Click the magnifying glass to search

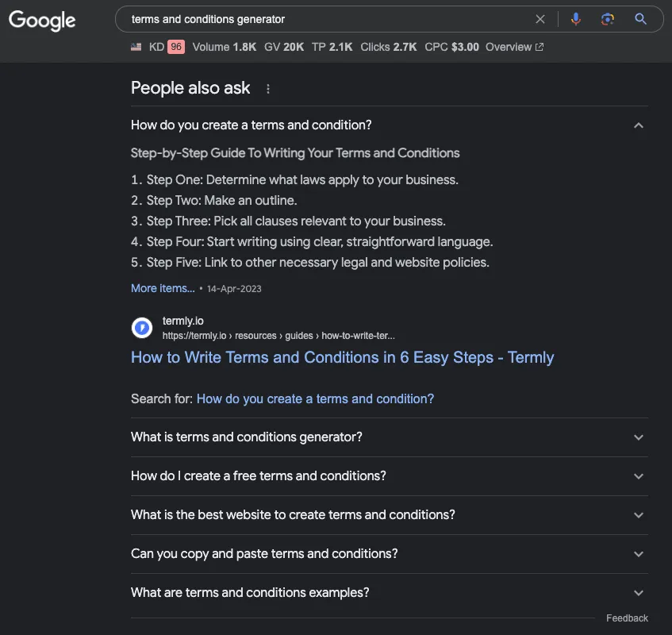point(640,19)
